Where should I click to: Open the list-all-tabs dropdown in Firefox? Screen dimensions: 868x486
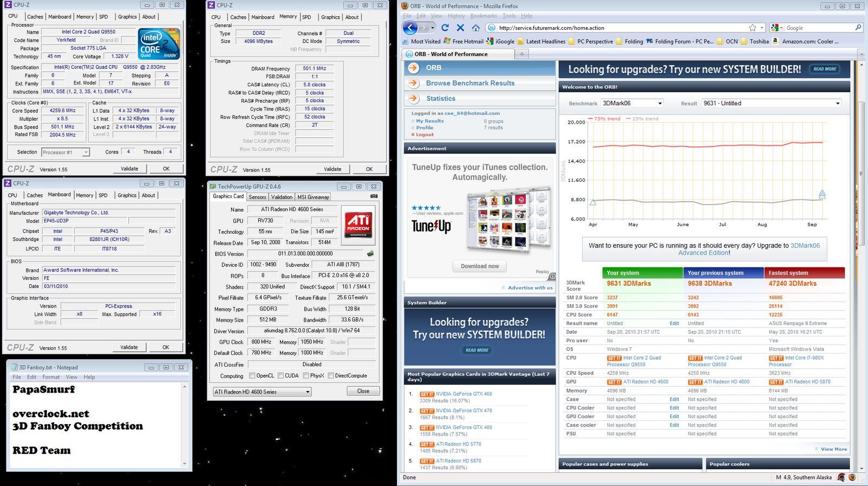[x=861, y=54]
